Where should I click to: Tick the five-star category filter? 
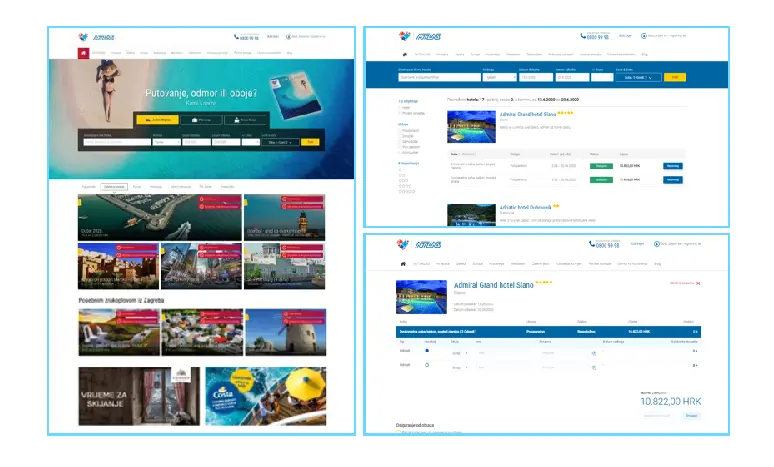(x=407, y=192)
